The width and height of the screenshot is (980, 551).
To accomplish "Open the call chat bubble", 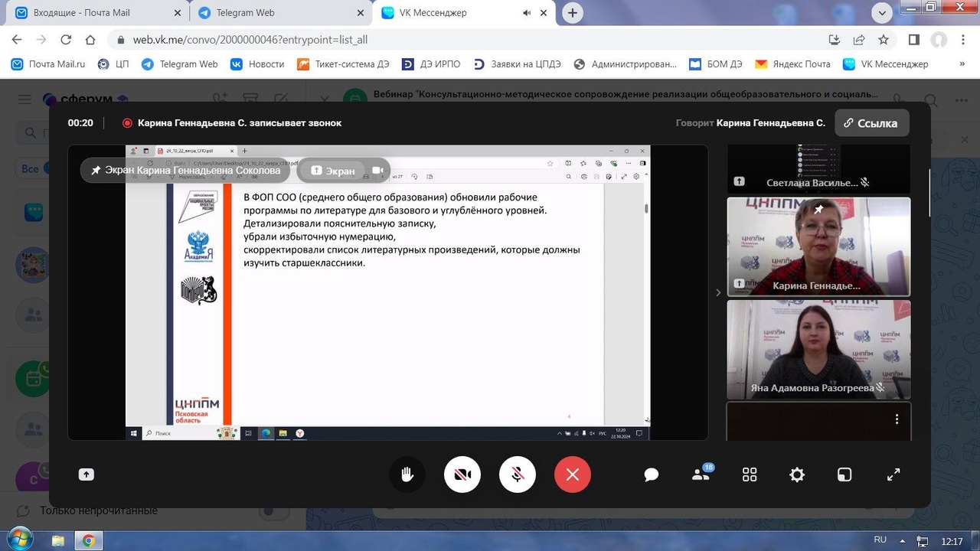I will (x=652, y=474).
